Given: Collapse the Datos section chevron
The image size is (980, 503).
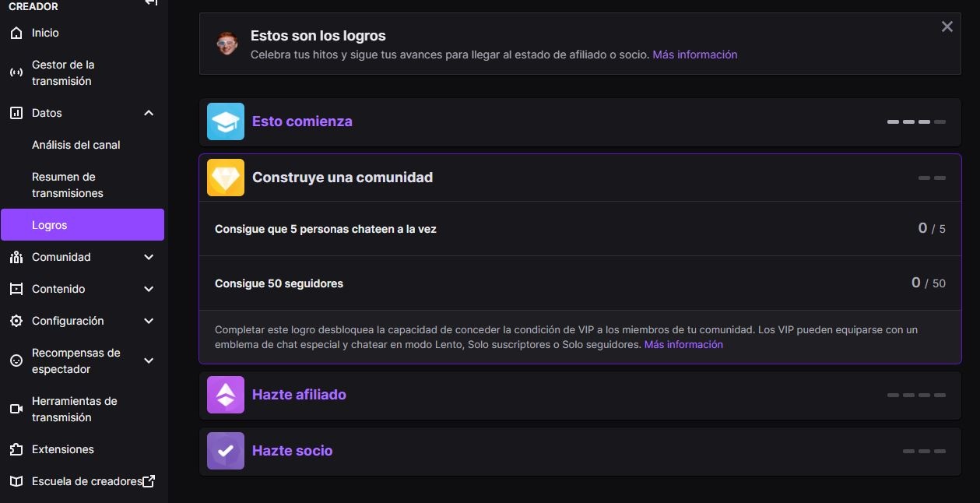Looking at the screenshot, I should [x=149, y=114].
